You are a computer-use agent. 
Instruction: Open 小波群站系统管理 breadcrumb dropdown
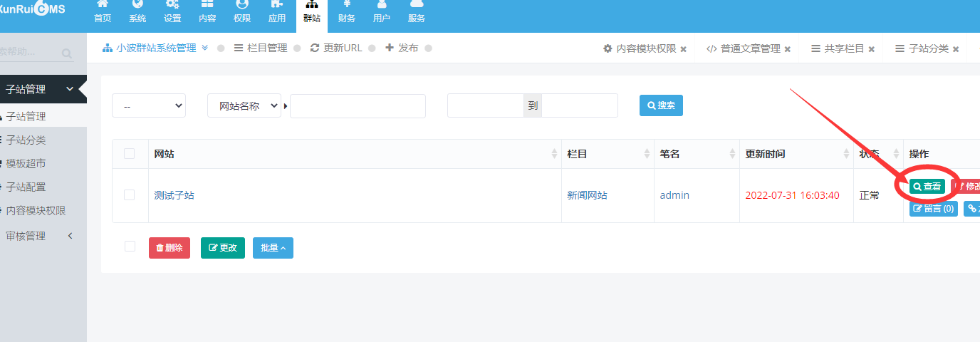[155, 48]
